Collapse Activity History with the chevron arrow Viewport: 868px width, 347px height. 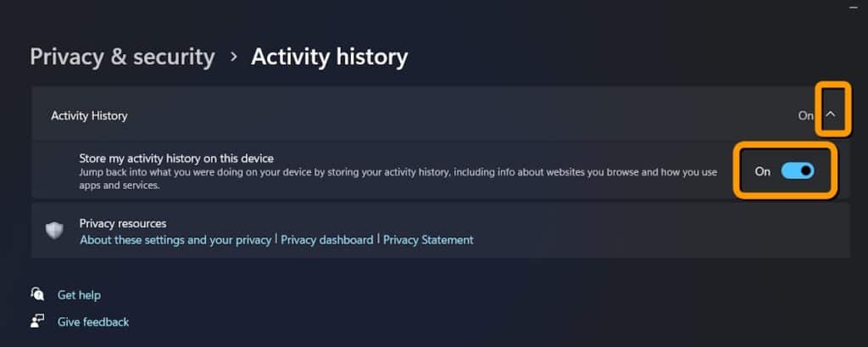pos(832,115)
